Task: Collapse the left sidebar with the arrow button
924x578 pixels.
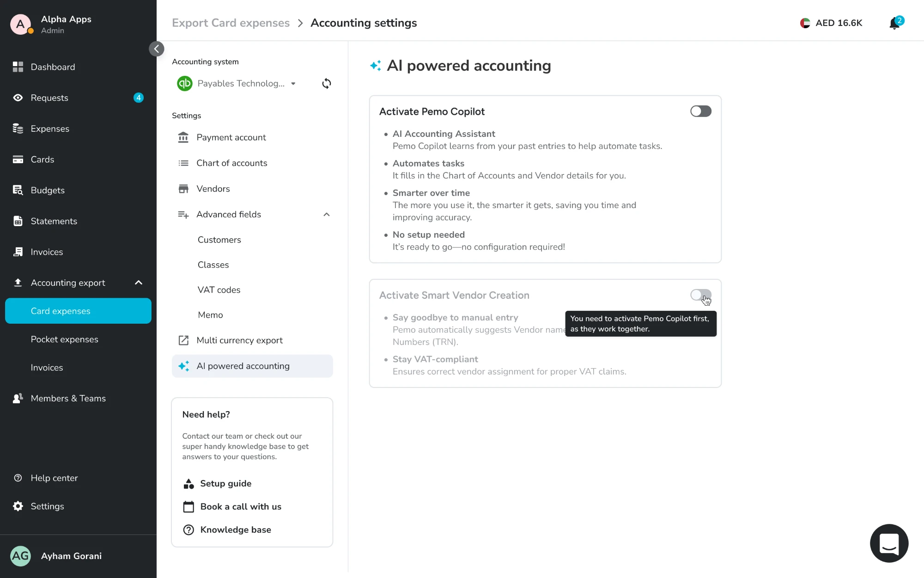Action: point(157,49)
